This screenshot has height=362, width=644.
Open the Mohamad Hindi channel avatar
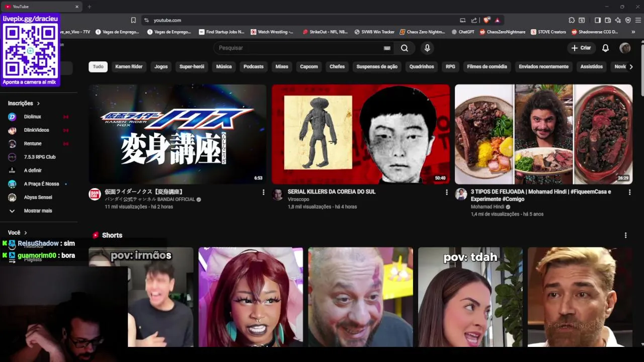click(461, 194)
